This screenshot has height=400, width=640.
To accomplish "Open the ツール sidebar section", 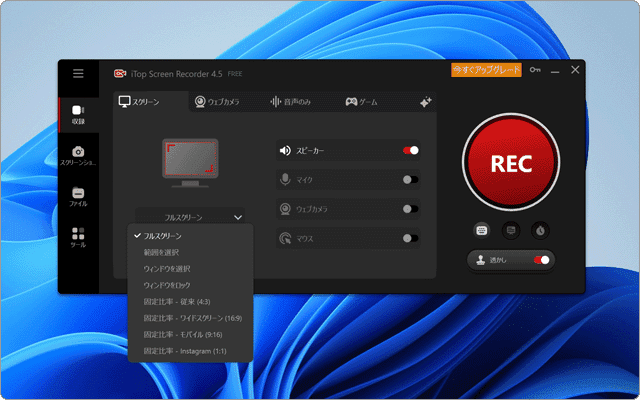I will [x=78, y=238].
